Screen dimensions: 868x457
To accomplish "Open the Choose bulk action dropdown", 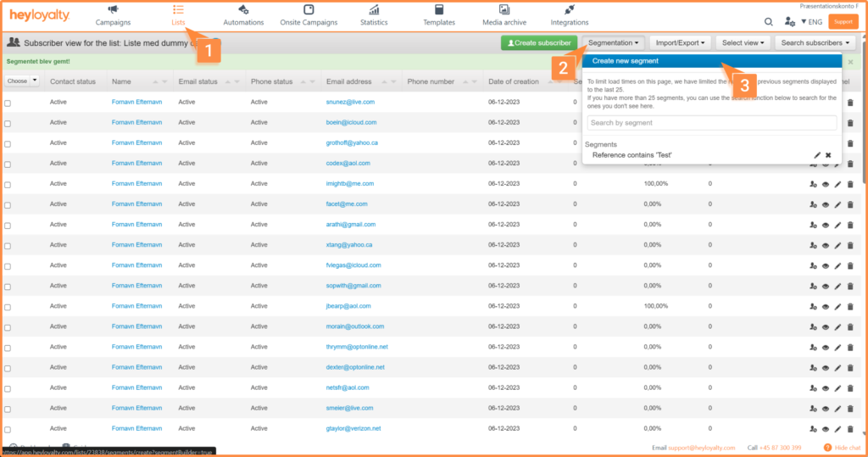I will coord(22,81).
